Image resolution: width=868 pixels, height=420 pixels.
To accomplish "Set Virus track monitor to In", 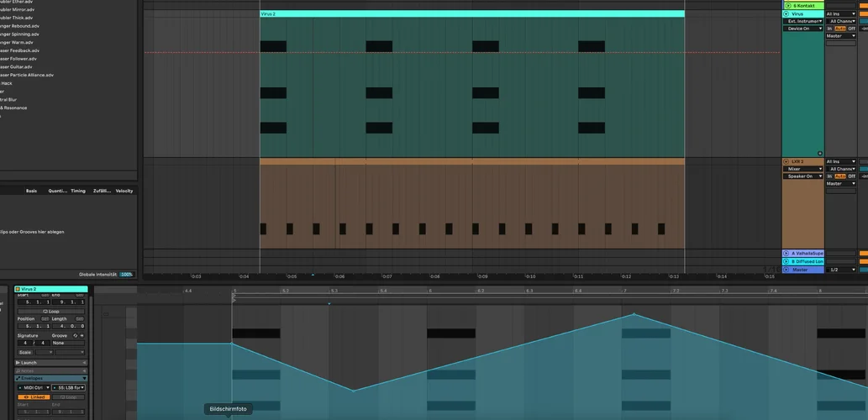I will pos(830,29).
